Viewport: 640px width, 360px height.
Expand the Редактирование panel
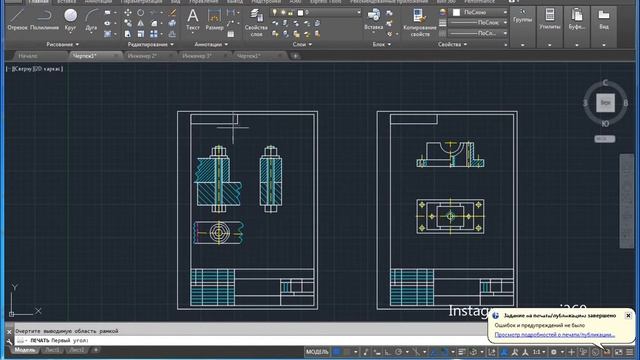151,44
